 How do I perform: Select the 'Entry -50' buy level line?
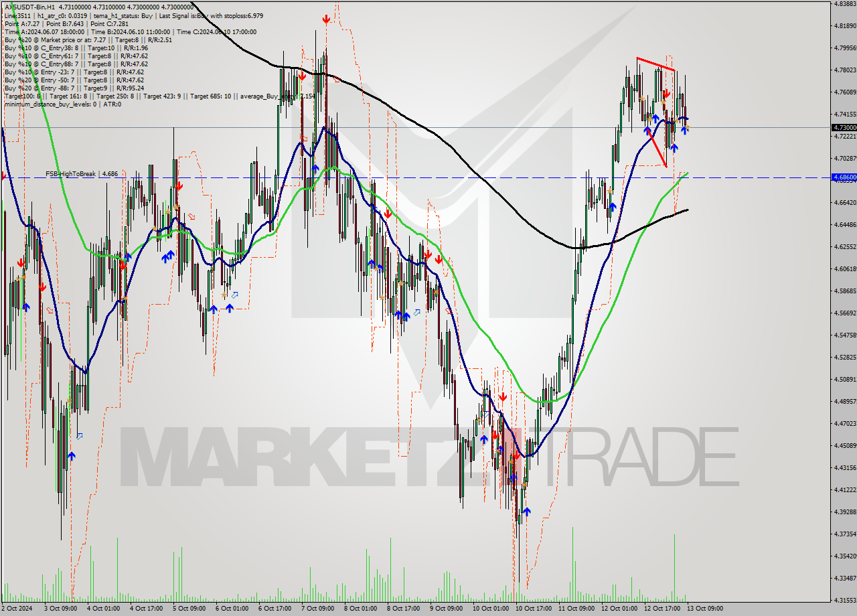[x=74, y=80]
